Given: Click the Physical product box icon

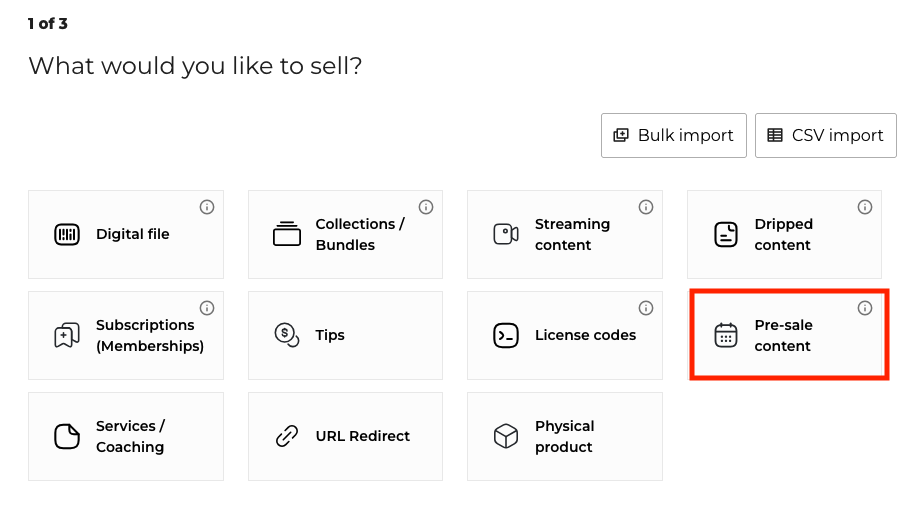Looking at the screenshot, I should click(x=506, y=437).
